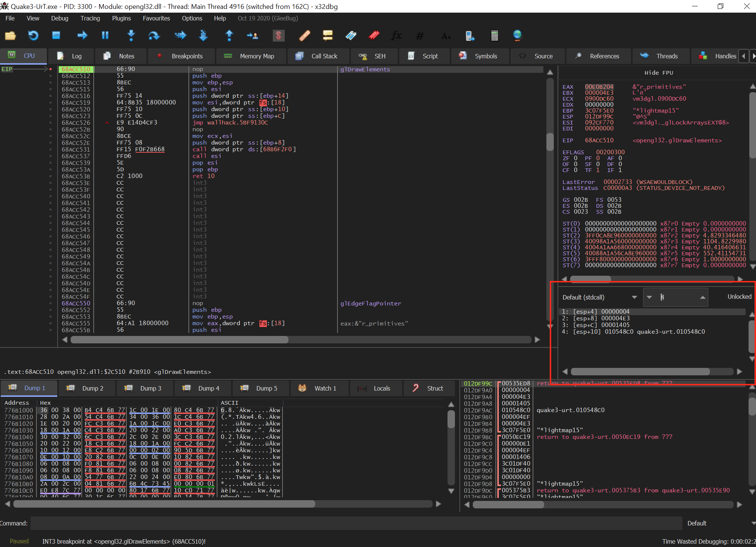Image resolution: width=756 pixels, height=547 pixels.
Task: Toggle breakpoint bullet at address 68ACC550
Action: point(51,303)
